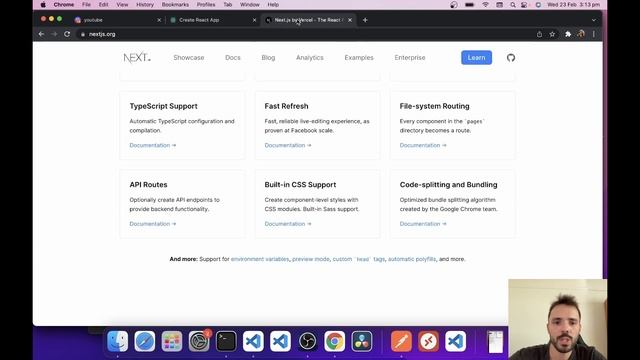The image size is (640, 360).
Task: Open Enterprise in the site nav
Action: pyautogui.click(x=410, y=58)
